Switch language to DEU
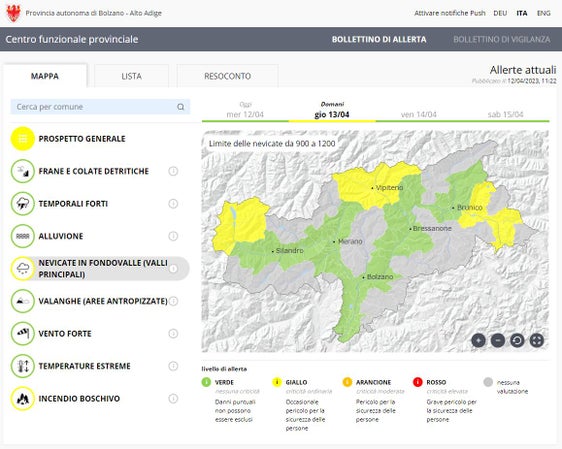Screen dimensions: 562x449 tap(500, 13)
